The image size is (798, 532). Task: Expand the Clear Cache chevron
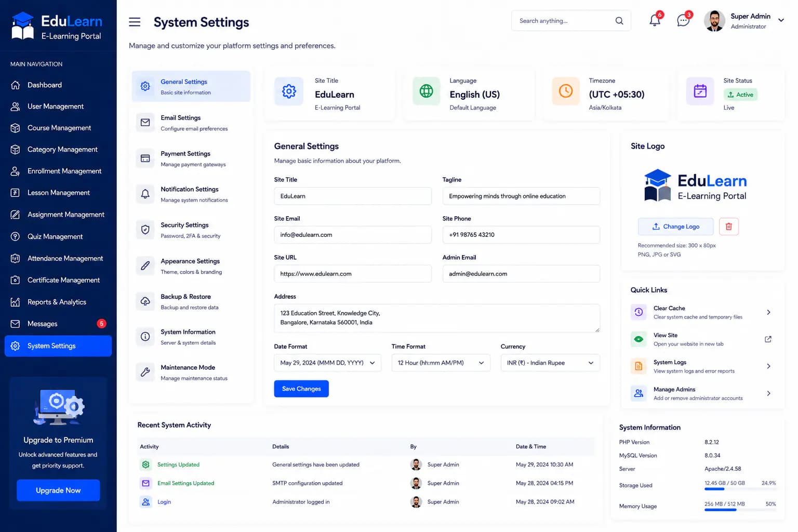coord(768,312)
